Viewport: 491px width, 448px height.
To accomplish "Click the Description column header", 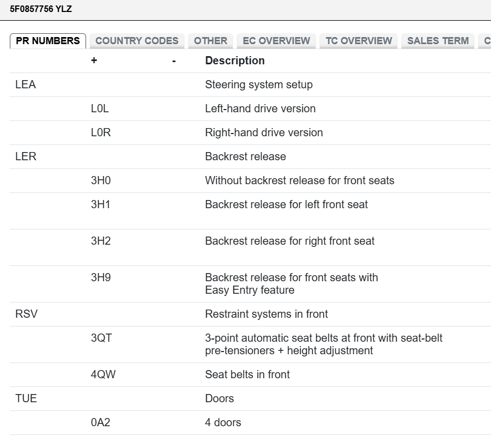I will (235, 61).
